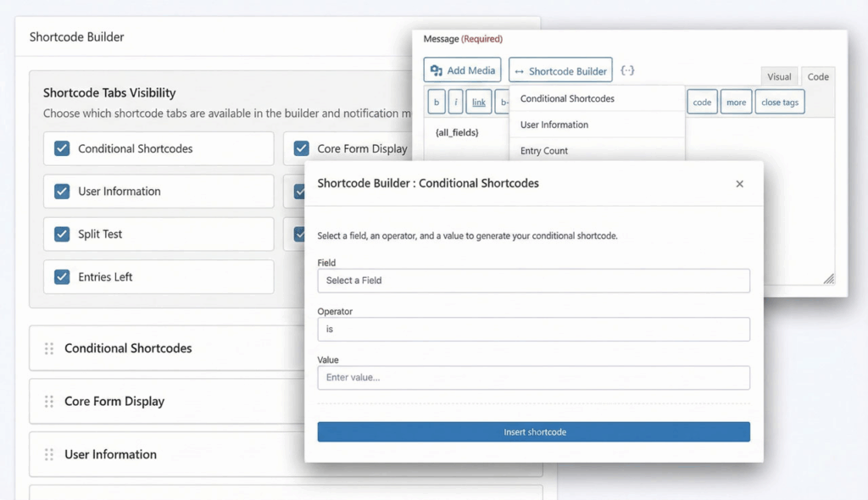The image size is (868, 500).
Task: Select User Information from the shortcode menu
Action: coord(554,125)
